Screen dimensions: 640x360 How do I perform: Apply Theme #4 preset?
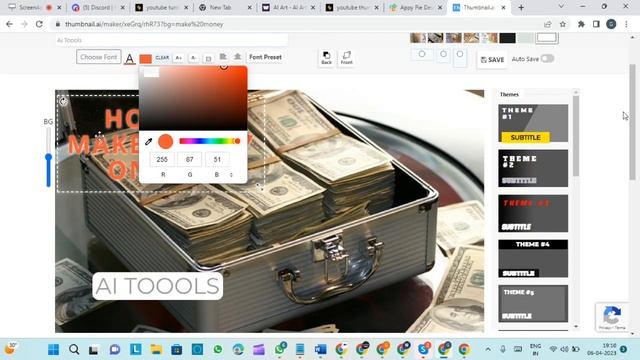coord(533,259)
